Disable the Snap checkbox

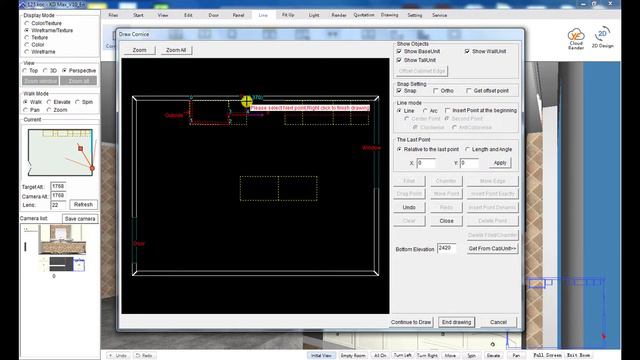pos(399,91)
